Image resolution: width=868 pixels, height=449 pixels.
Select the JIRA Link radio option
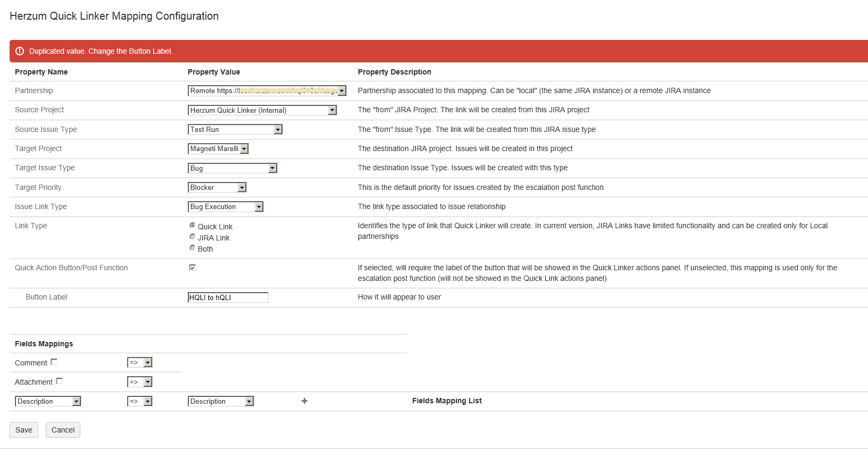point(193,237)
